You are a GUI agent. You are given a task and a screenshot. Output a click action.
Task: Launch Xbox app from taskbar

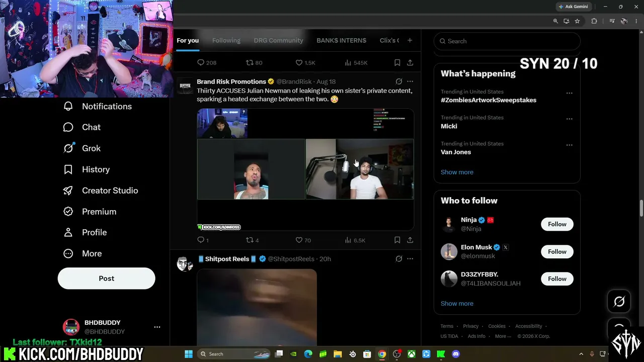pyautogui.click(x=412, y=354)
